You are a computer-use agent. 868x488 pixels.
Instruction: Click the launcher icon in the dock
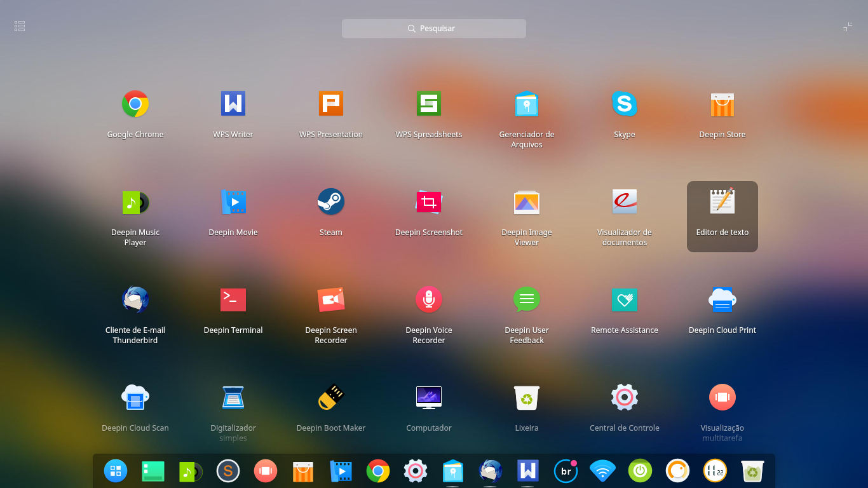[116, 471]
